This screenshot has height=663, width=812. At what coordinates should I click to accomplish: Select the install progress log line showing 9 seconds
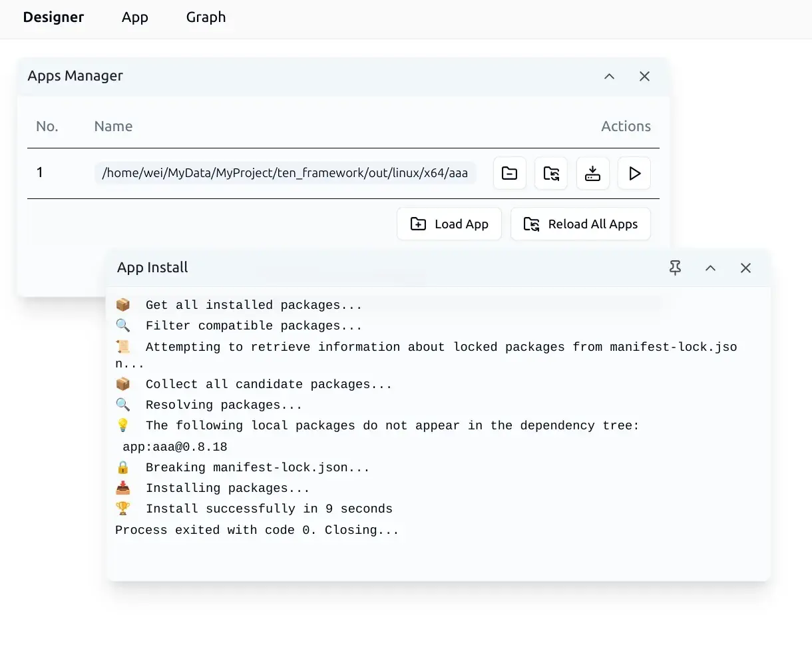pyautogui.click(x=269, y=509)
